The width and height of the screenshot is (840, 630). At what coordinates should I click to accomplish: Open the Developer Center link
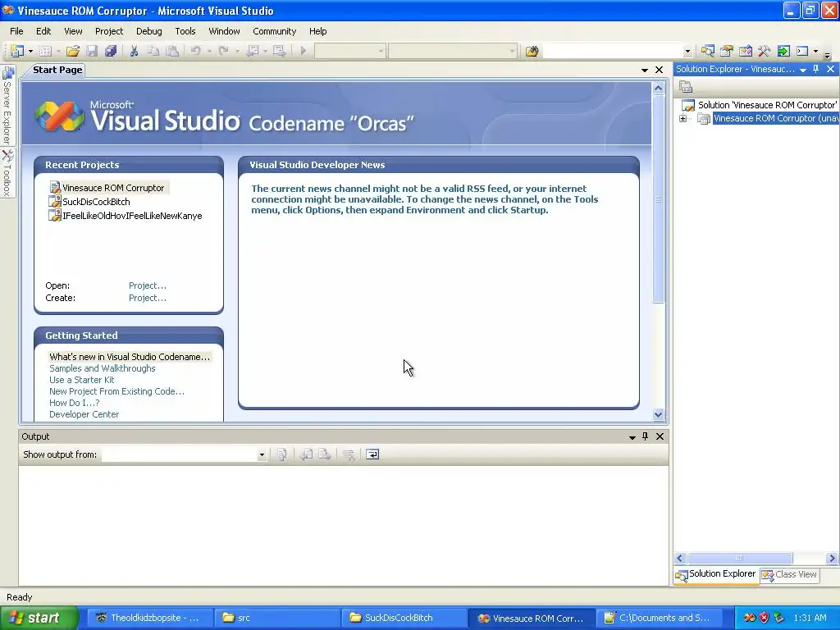pyautogui.click(x=84, y=414)
